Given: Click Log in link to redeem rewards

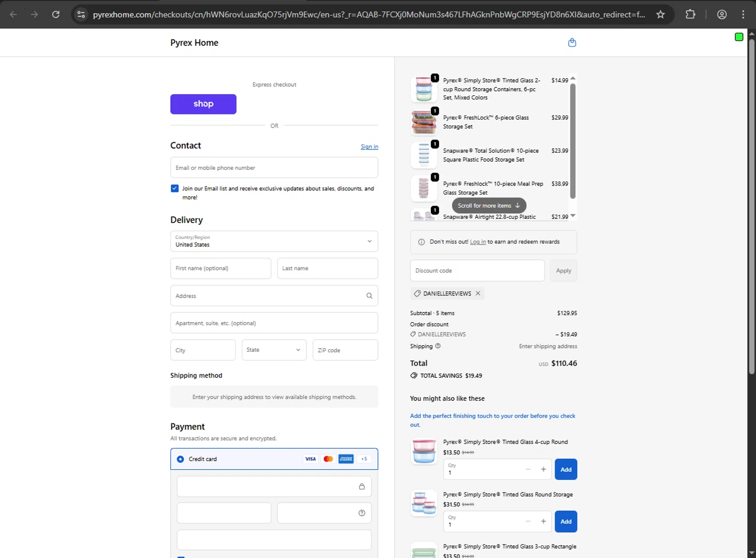Looking at the screenshot, I should pyautogui.click(x=478, y=242).
